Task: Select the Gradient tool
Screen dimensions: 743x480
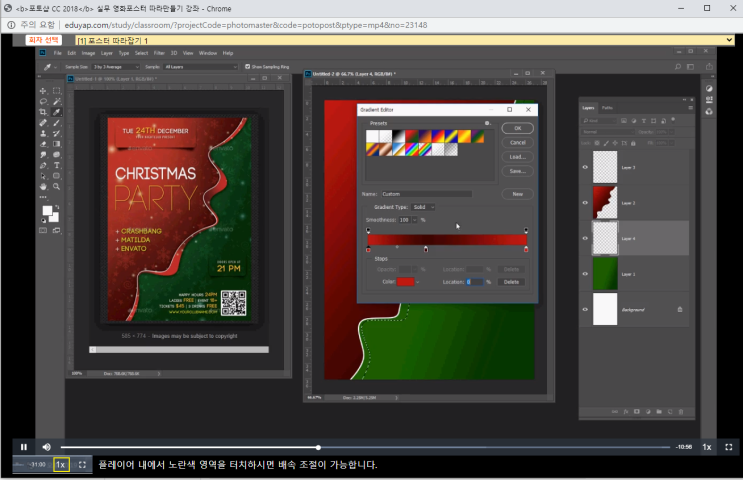Action: 56,144
